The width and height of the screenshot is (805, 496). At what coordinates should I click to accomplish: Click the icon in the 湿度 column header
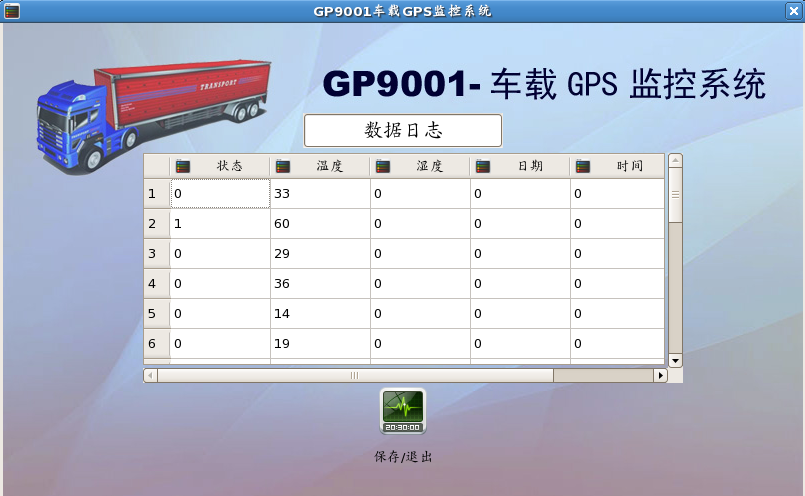383,166
